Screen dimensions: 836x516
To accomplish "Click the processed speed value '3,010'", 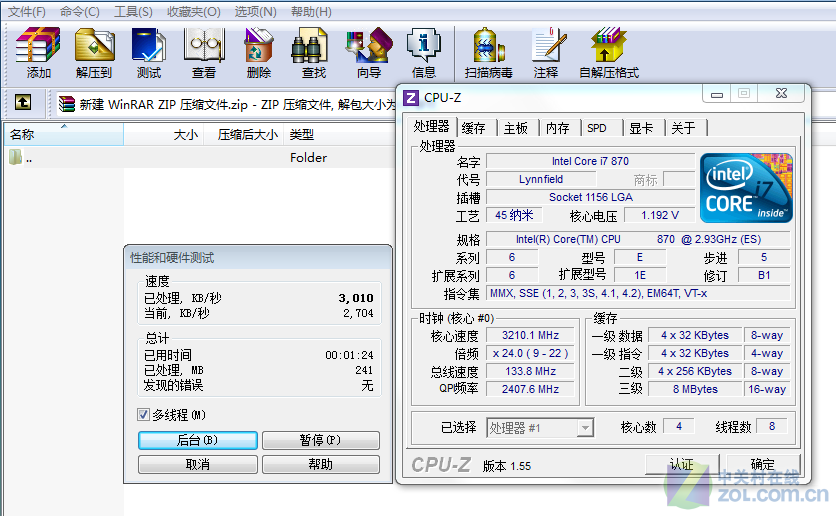I will (356, 298).
